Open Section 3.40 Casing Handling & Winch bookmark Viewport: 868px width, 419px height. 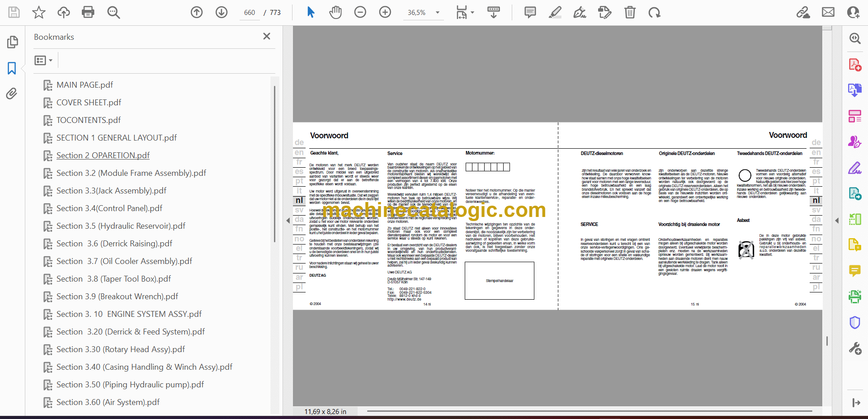pos(144,367)
